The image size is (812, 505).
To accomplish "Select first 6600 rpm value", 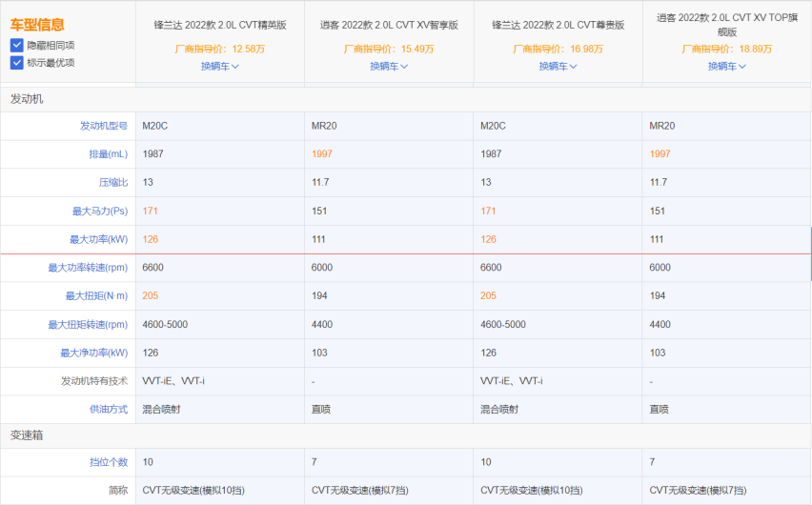I will pos(152,267).
